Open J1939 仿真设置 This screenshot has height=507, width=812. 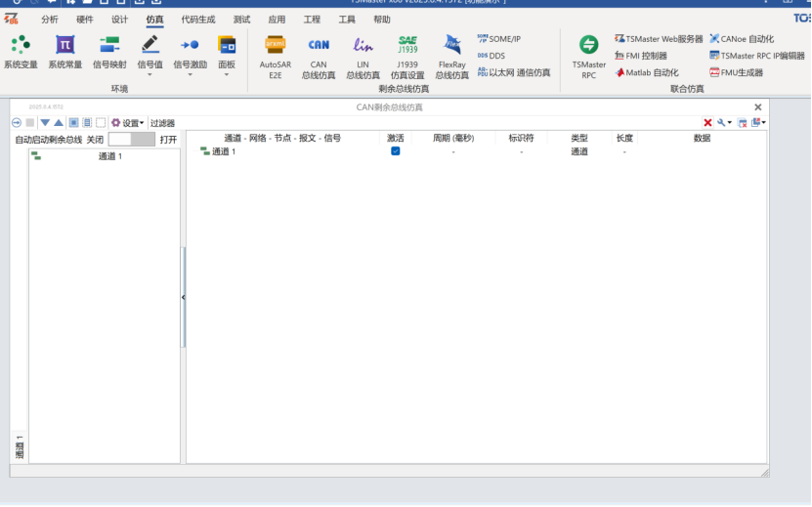(407, 57)
